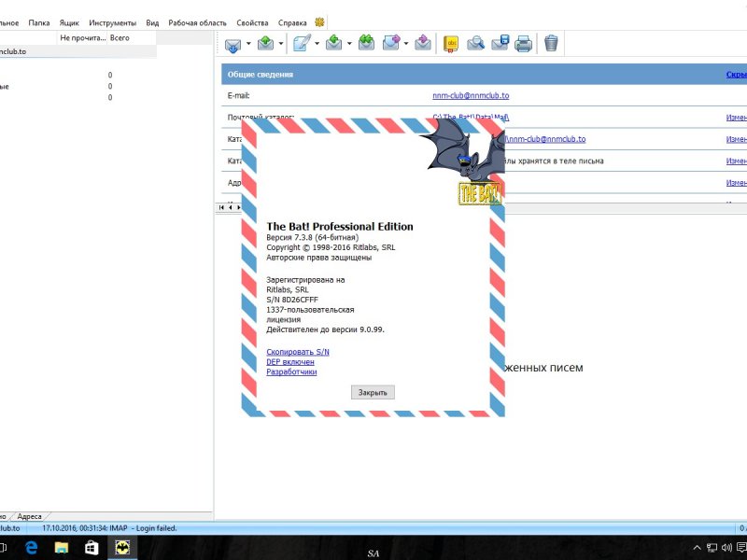Click the Print printer icon
The width and height of the screenshot is (747, 560).
click(523, 43)
